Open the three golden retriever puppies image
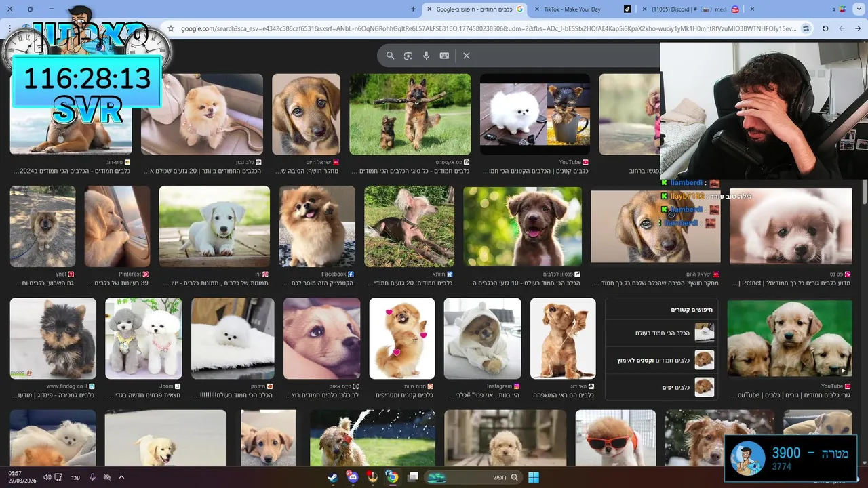Screen dimensions: 868x488 click(x=789, y=338)
